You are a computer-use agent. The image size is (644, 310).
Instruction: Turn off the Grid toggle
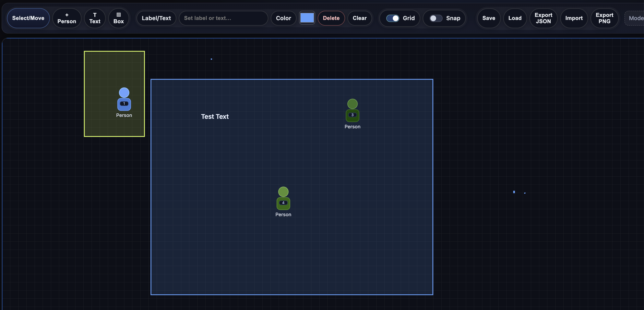tap(393, 18)
